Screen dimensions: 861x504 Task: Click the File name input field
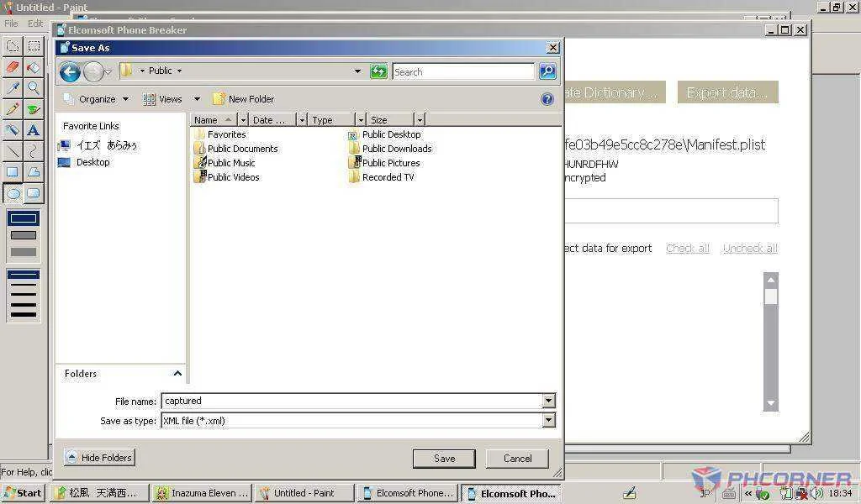click(x=352, y=401)
